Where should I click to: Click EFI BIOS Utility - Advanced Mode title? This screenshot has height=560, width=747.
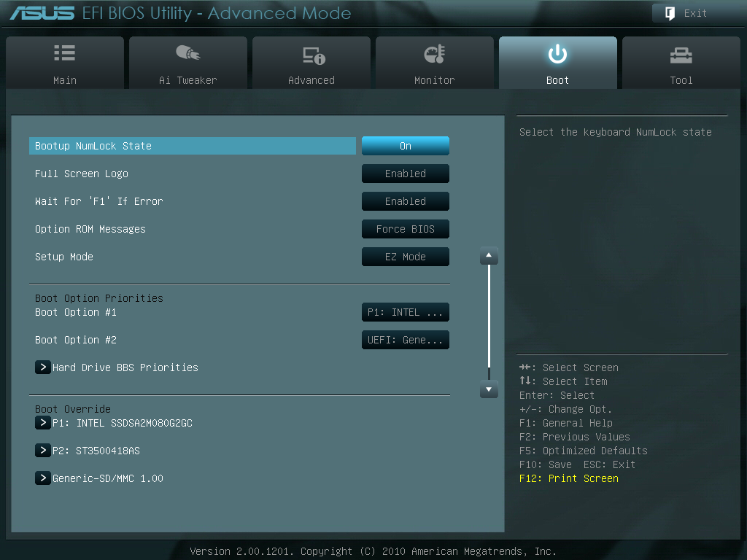click(217, 13)
